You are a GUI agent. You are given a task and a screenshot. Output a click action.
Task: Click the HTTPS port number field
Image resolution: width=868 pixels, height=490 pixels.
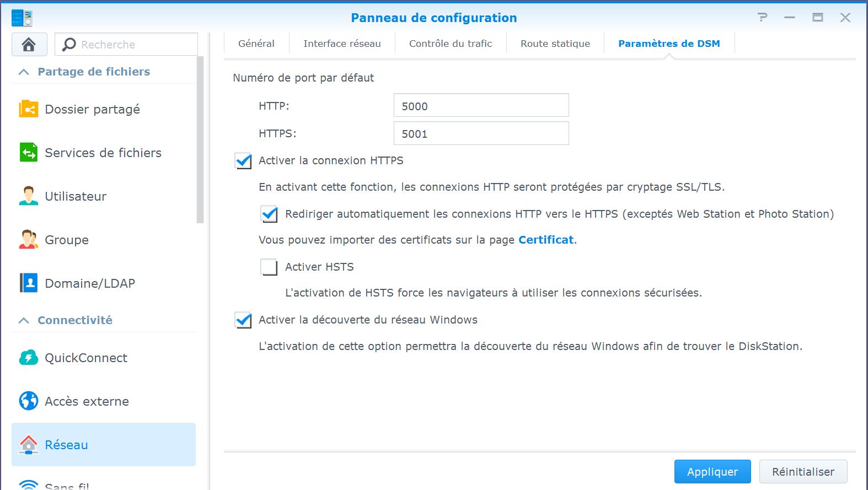(481, 133)
